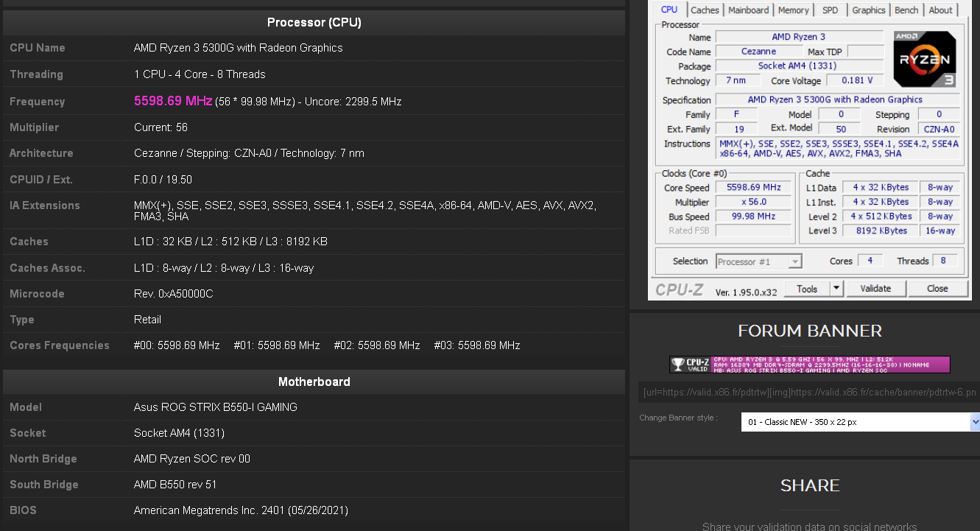Click the Level 3 cache value 8192 KBytes

pyautogui.click(x=881, y=231)
